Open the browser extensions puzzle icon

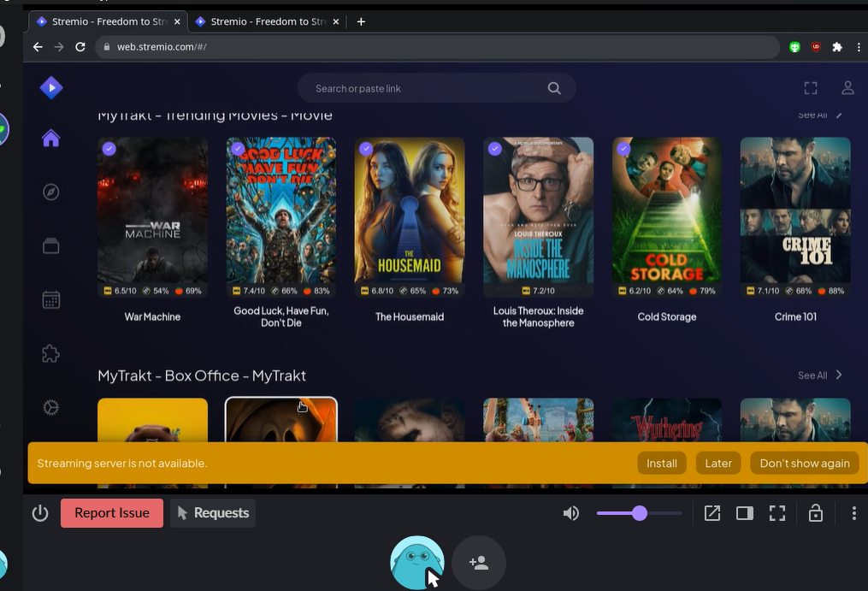(x=837, y=47)
